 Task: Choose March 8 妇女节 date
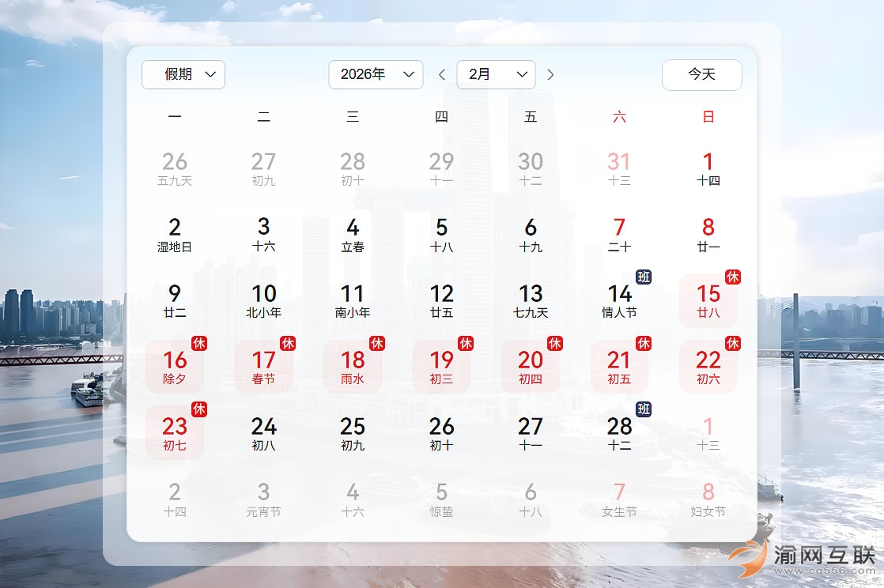708,499
